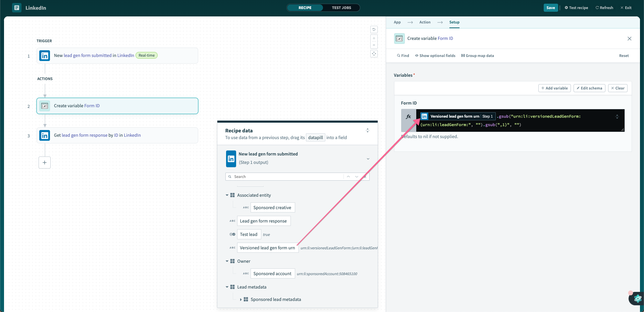Click the reset view icon above the zoom controls
This screenshot has width=644, height=312.
click(x=374, y=29)
